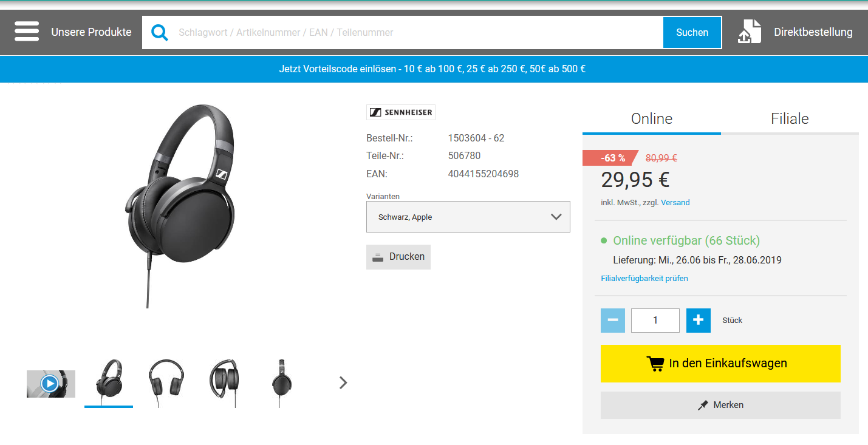Decrease quantity with the minus button
The height and width of the screenshot is (445, 868).
612,320
